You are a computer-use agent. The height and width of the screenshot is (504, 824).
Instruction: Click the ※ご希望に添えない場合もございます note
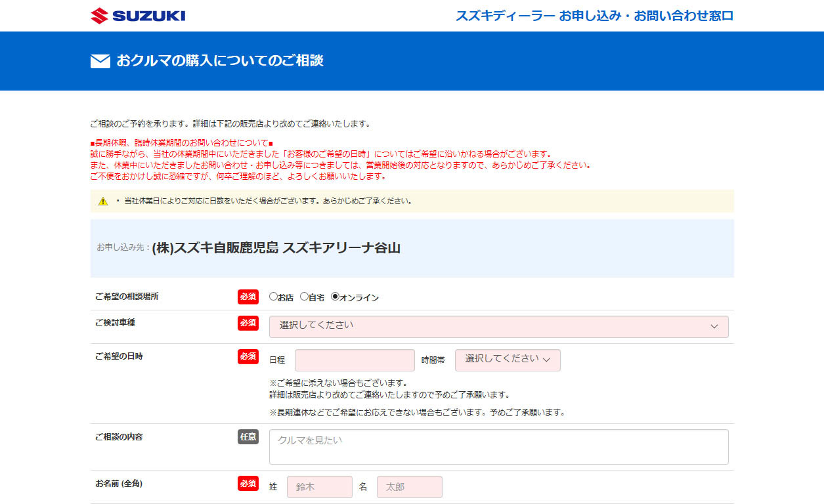(x=338, y=383)
